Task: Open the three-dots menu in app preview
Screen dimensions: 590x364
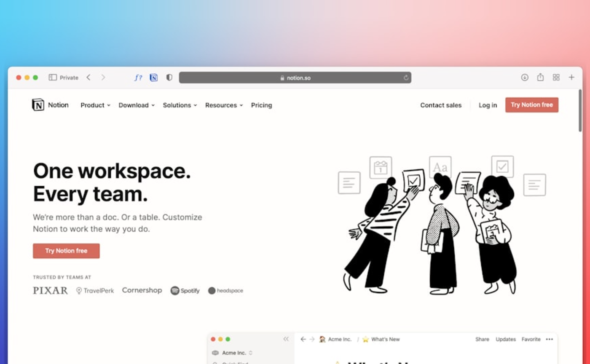Action: point(549,339)
